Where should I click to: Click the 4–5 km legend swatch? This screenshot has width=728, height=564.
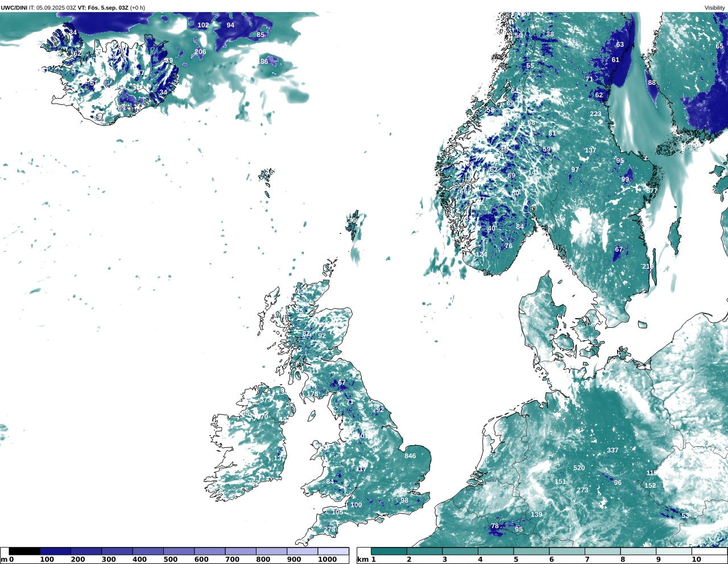click(x=495, y=551)
